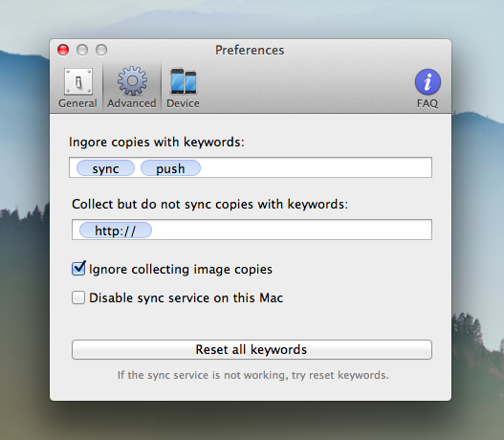Select the push keyword token

(170, 168)
